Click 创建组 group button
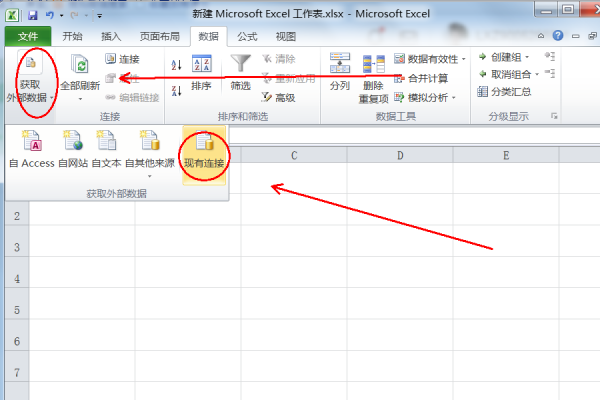The image size is (600, 400). coord(500,57)
